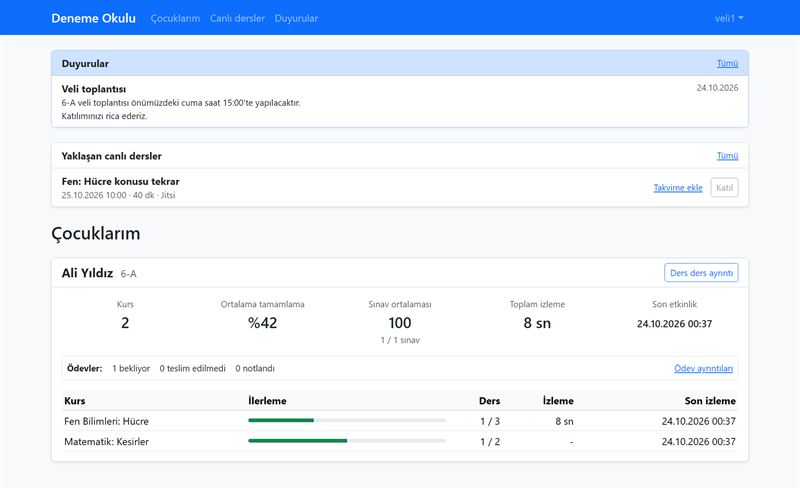
Task: Click the Veli toplantısı announcement title
Action: pos(94,89)
